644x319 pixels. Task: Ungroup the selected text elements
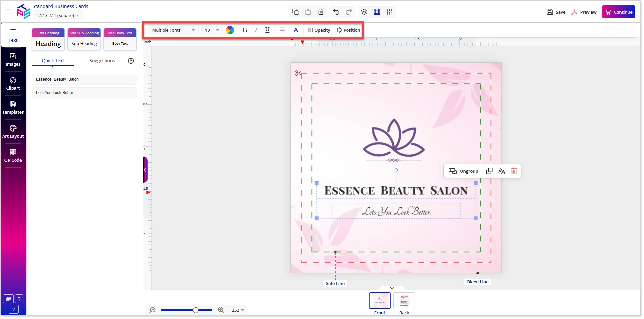coord(464,171)
